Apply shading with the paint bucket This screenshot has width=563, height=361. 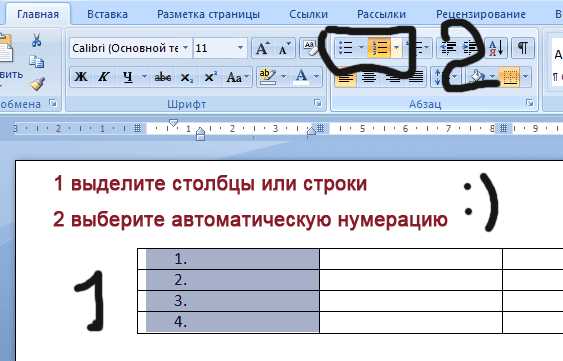pyautogui.click(x=478, y=76)
